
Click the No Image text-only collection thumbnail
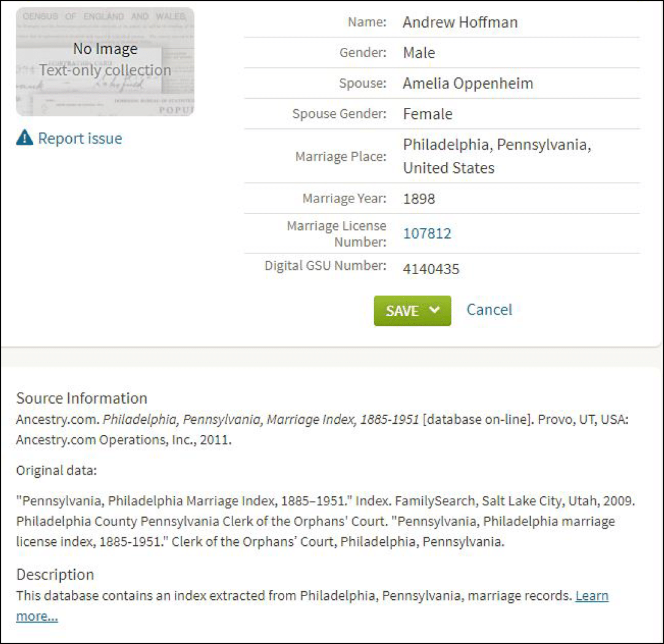[x=105, y=61]
